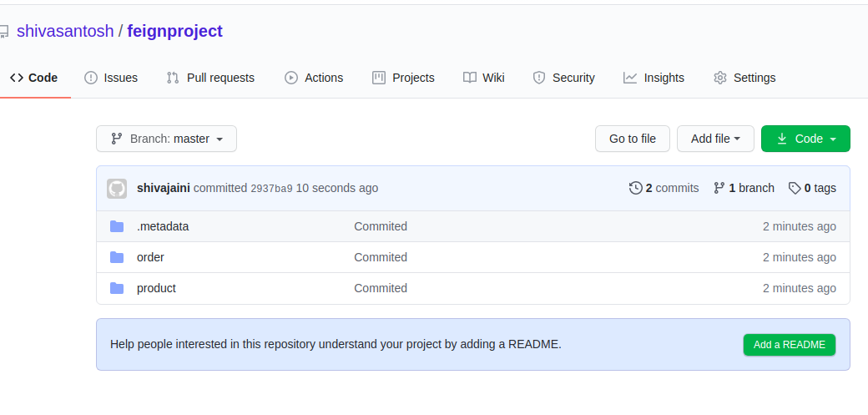Screen dimensions: 868x415
Task: Click the tag icon beside 0 tags
Action: [x=795, y=188]
